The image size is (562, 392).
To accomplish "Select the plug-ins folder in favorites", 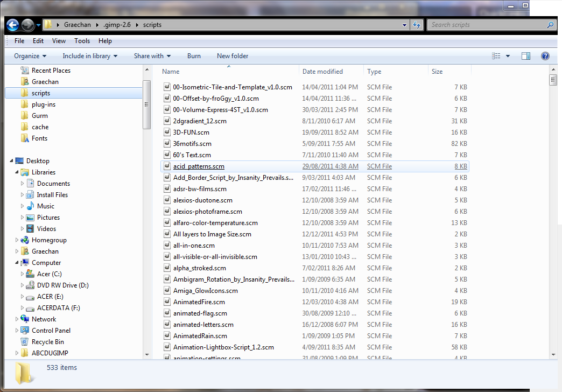I will tap(44, 104).
